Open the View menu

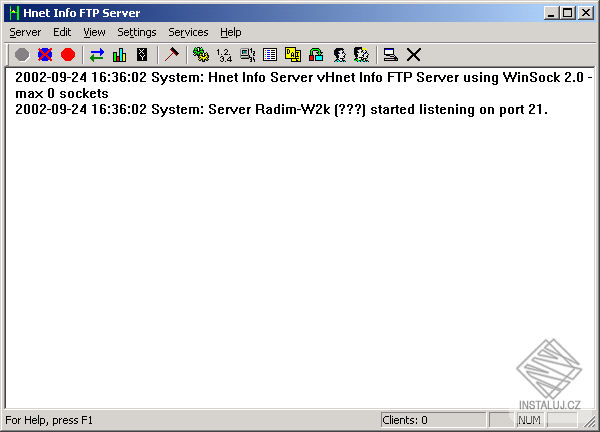(x=94, y=32)
